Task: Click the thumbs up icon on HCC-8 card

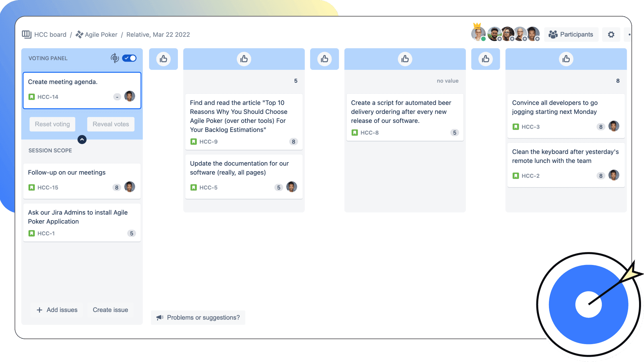Action: pos(405,58)
